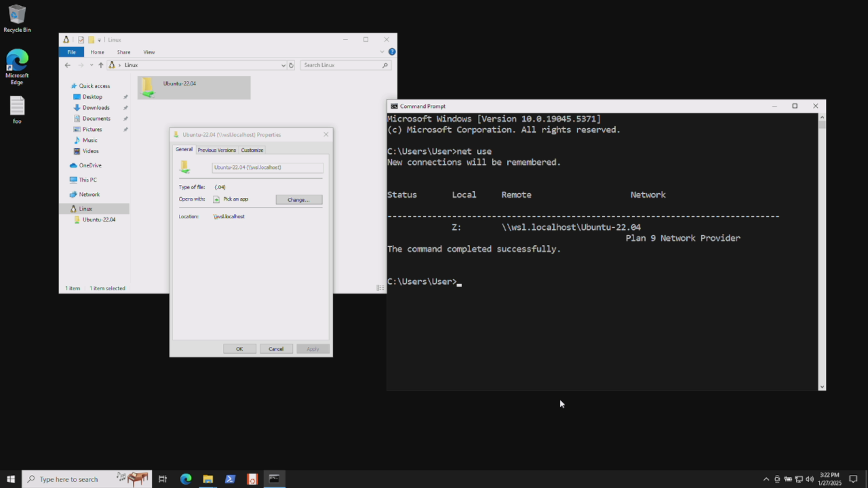
Task: Open the Customize tab in Properties
Action: click(252, 150)
